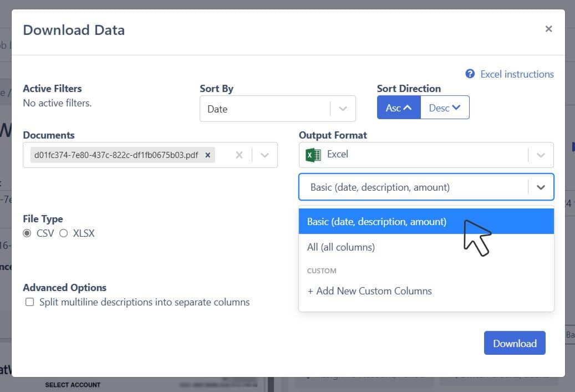Select Add New Custom Columns
Viewport: 575px width, 392px height.
coord(426,291)
